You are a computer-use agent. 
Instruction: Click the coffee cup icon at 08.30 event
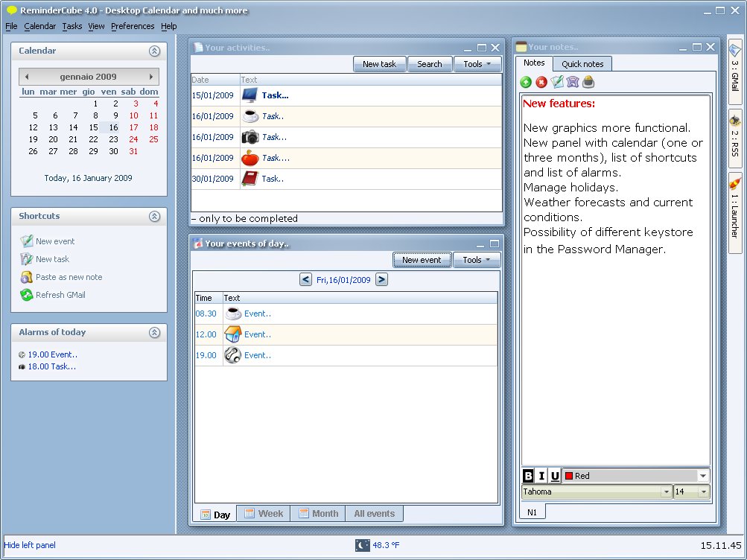[x=233, y=314]
